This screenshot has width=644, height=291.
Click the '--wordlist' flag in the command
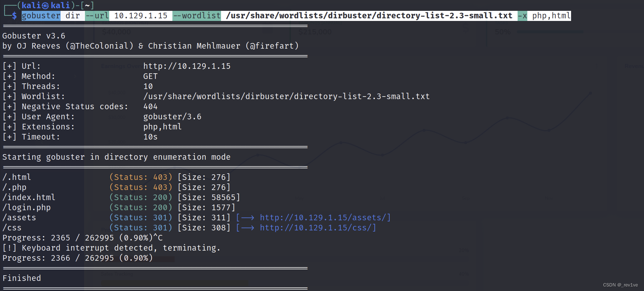[197, 16]
